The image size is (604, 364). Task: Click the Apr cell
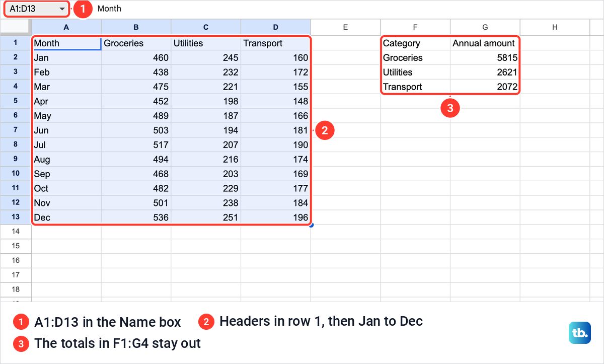pyautogui.click(x=66, y=101)
